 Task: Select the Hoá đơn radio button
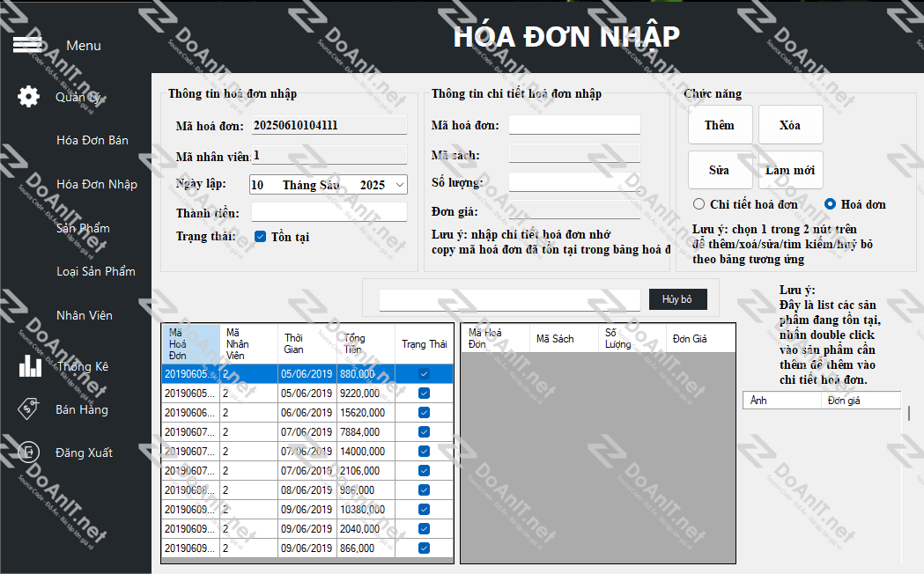click(830, 204)
